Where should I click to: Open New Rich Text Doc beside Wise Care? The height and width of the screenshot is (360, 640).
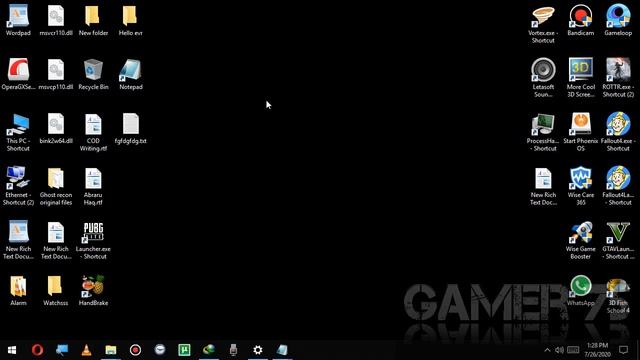(x=543, y=186)
